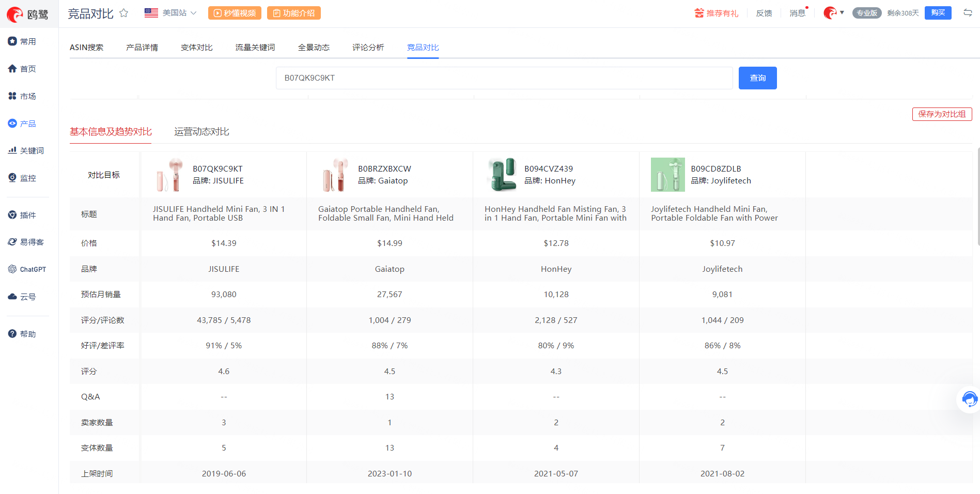The image size is (980, 494).
Task: Click listing date 2023-01-10
Action: tap(390, 474)
